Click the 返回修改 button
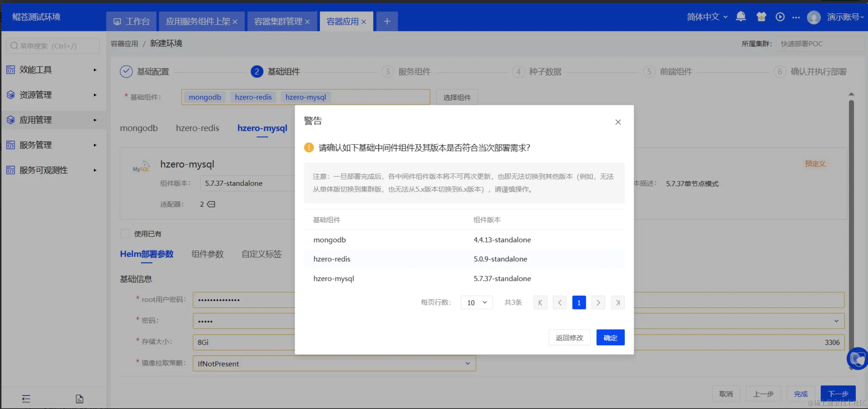 click(x=569, y=338)
